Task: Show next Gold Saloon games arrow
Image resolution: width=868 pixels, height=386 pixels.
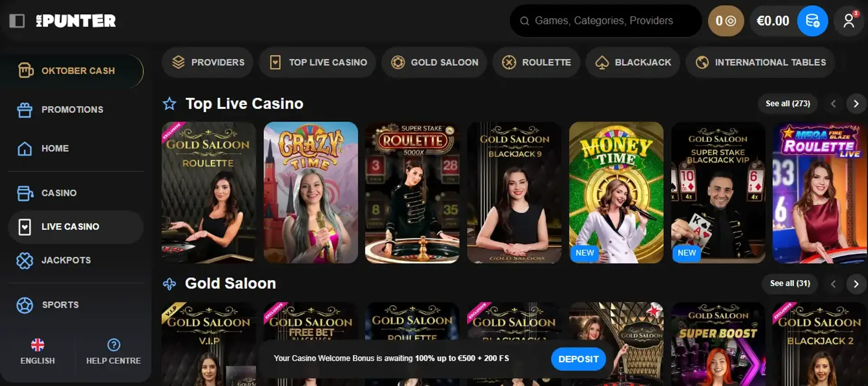Action: coord(856,284)
